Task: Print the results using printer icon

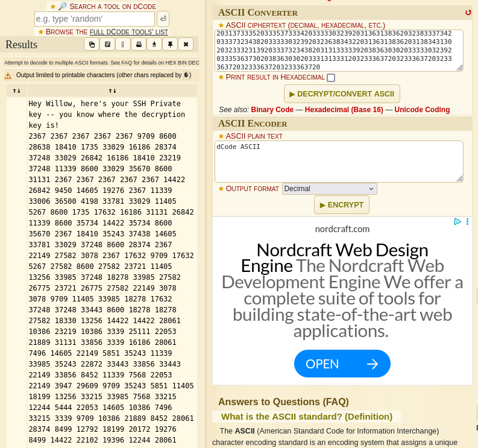Action: 139,45
